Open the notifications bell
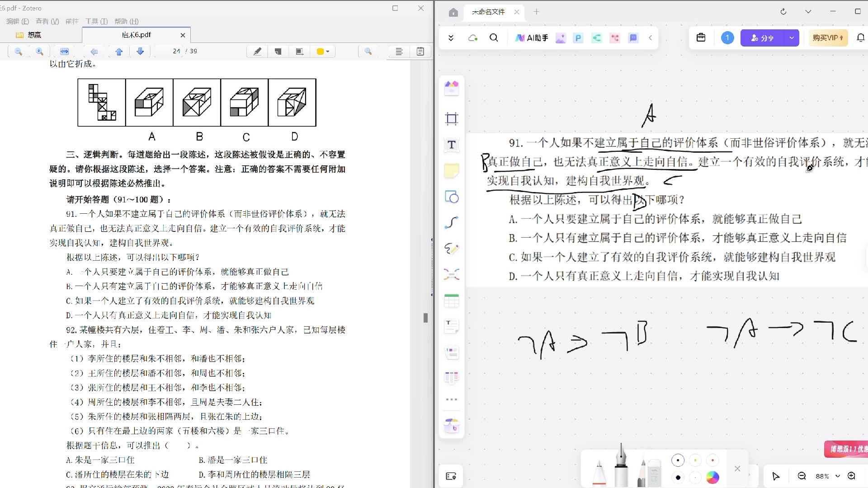This screenshot has height=488, width=868. tap(861, 38)
